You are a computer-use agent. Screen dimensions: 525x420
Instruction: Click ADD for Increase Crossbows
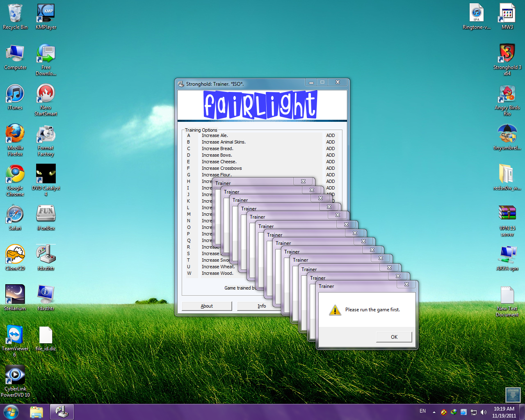(x=331, y=168)
